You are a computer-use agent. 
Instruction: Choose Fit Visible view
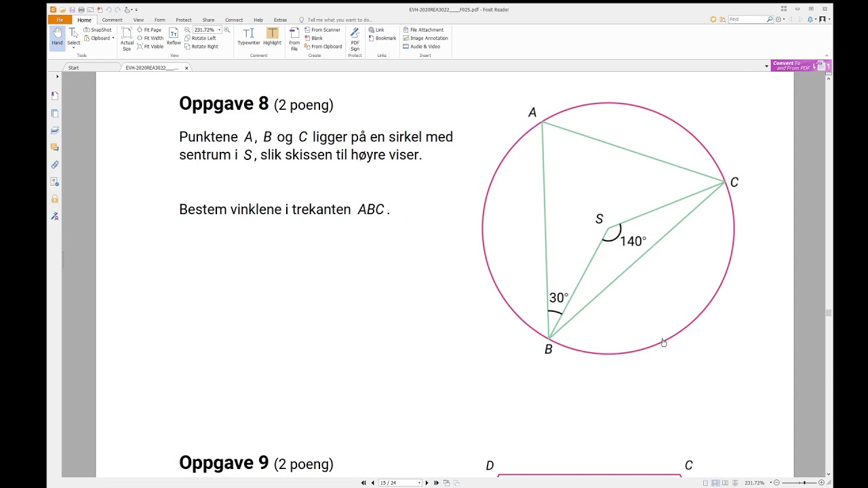pos(151,47)
